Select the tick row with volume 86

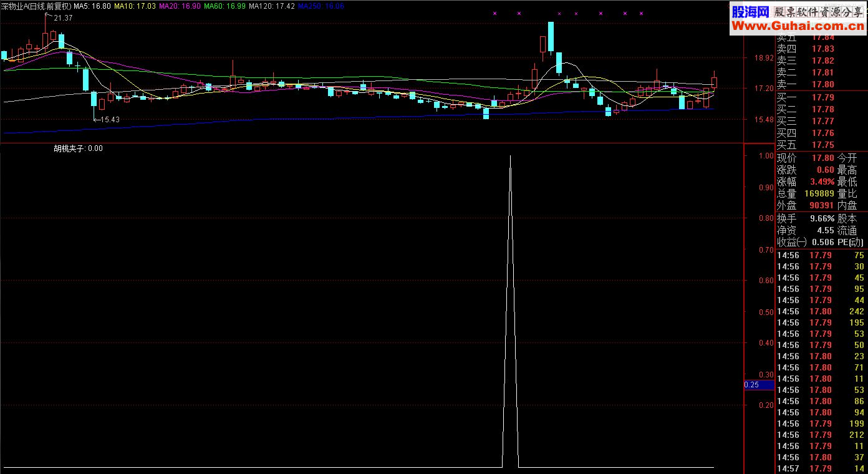(821, 401)
